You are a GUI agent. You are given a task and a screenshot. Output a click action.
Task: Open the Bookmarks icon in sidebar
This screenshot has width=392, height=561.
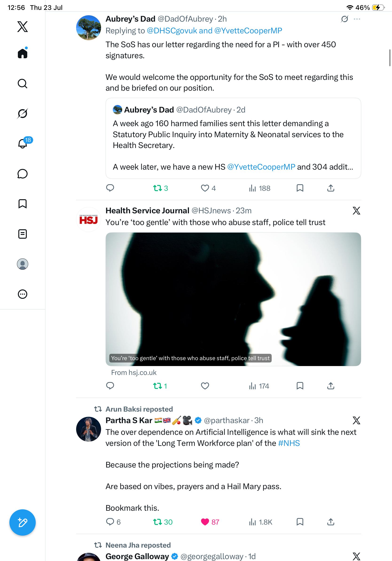point(23,204)
